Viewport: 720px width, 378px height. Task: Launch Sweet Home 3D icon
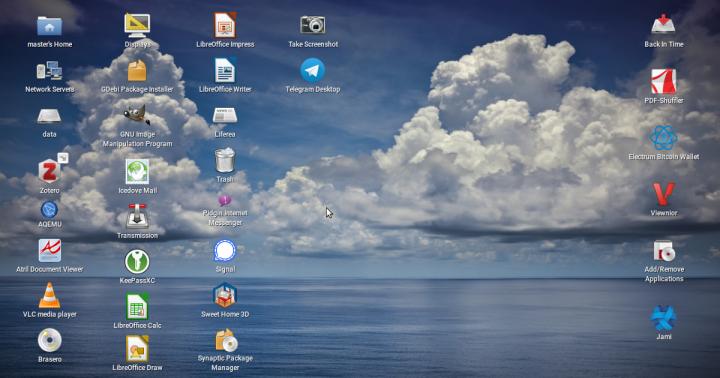coord(225,296)
